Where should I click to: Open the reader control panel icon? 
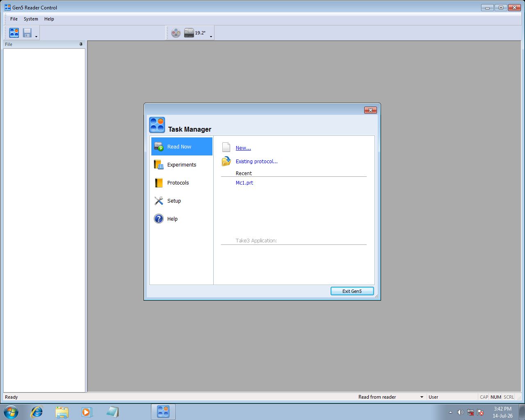click(x=176, y=33)
